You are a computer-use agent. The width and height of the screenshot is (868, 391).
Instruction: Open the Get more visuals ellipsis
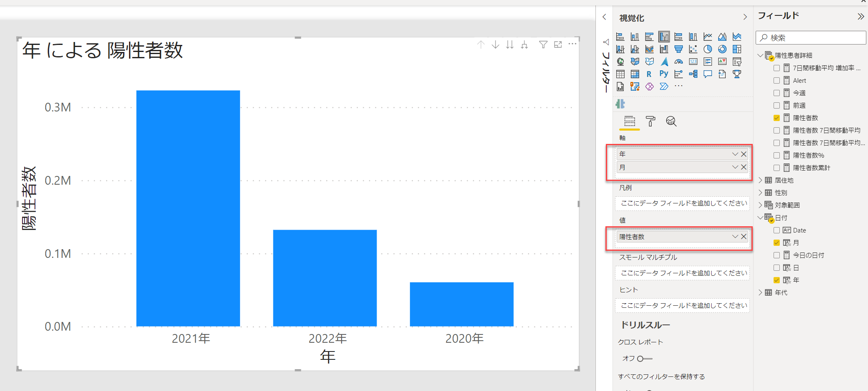tap(679, 86)
